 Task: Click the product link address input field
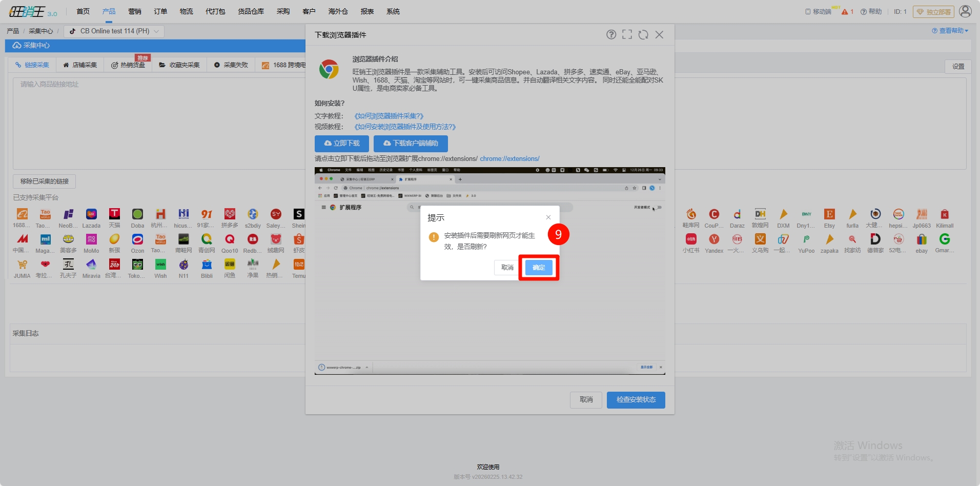coord(159,123)
